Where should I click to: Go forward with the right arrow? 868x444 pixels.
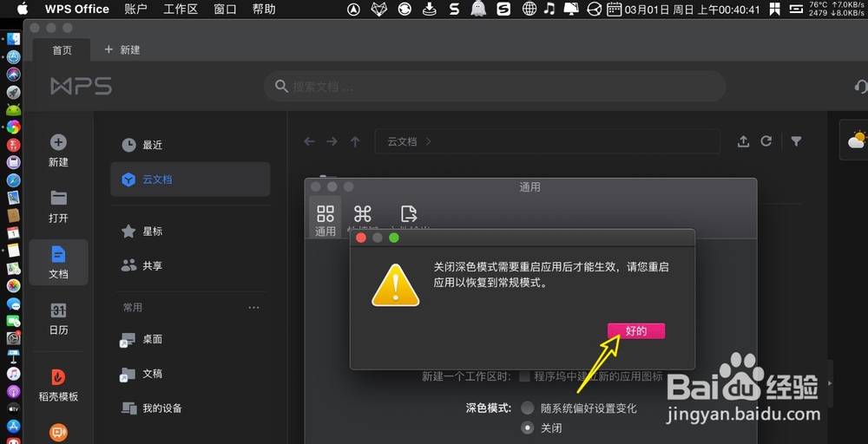[332, 141]
